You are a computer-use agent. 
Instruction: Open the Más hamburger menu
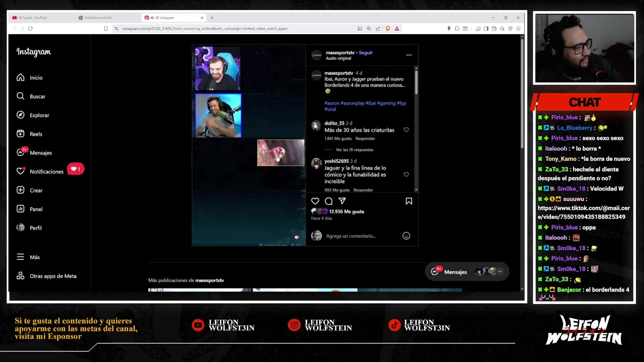(28, 257)
